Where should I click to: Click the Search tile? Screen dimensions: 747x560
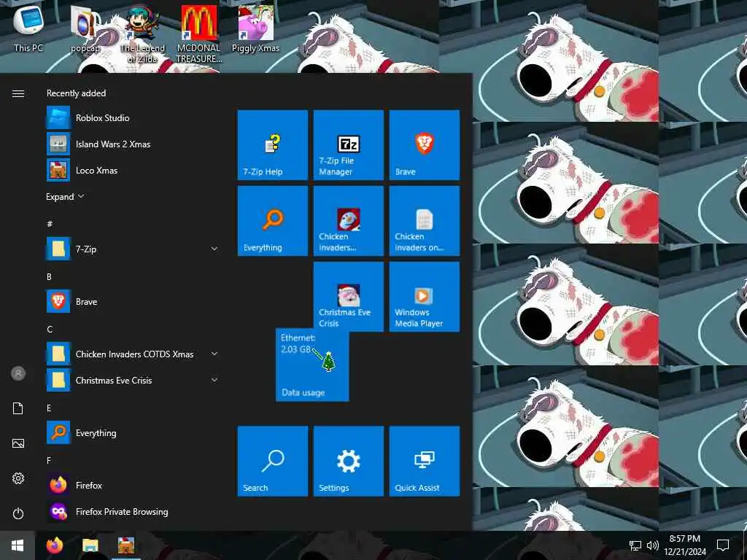click(273, 461)
